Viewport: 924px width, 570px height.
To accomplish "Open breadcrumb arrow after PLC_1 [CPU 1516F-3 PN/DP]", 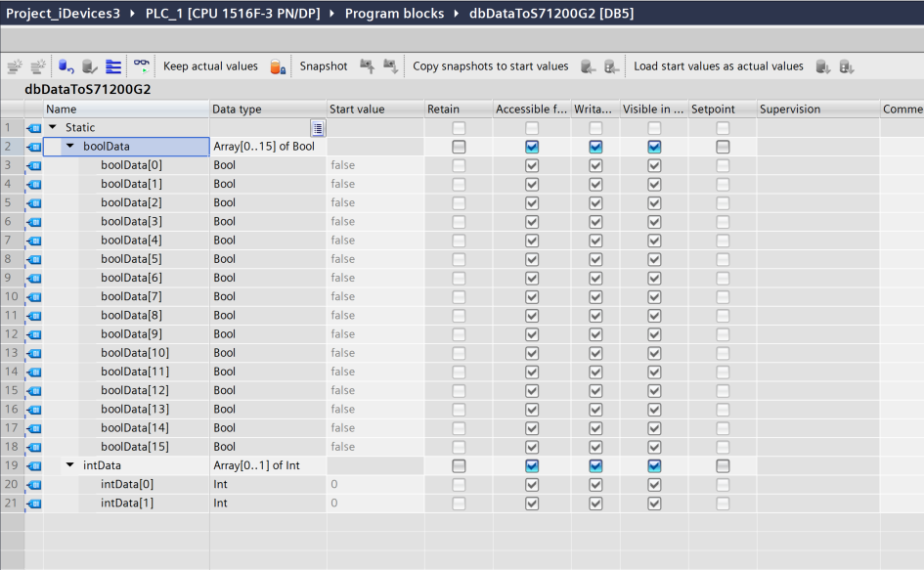I will click(x=331, y=13).
